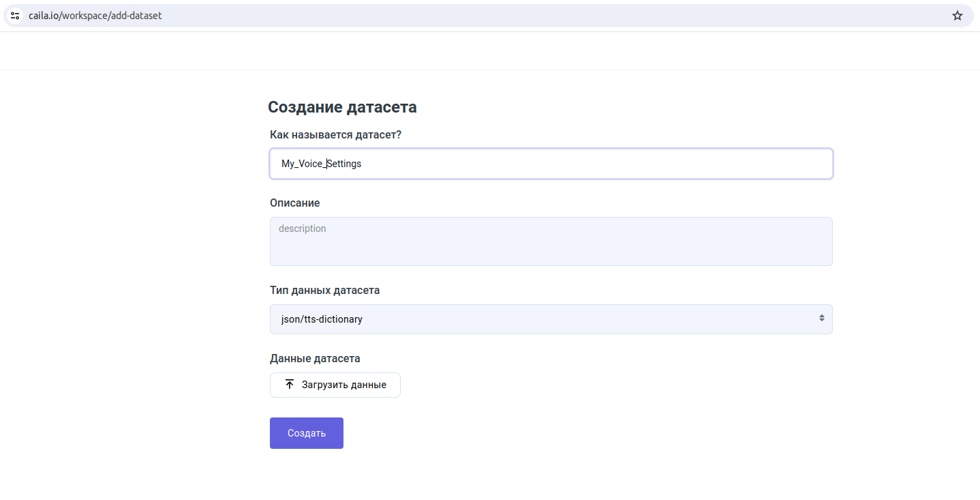Click the Описание field label
Image resolution: width=980 pixels, height=500 pixels.
coord(294,203)
